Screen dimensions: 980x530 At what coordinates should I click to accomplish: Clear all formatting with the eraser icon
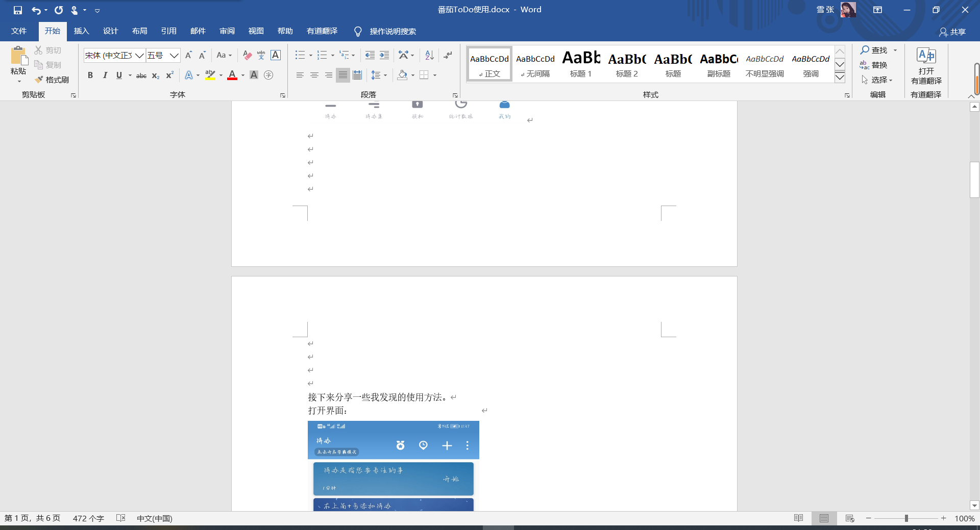(248, 55)
